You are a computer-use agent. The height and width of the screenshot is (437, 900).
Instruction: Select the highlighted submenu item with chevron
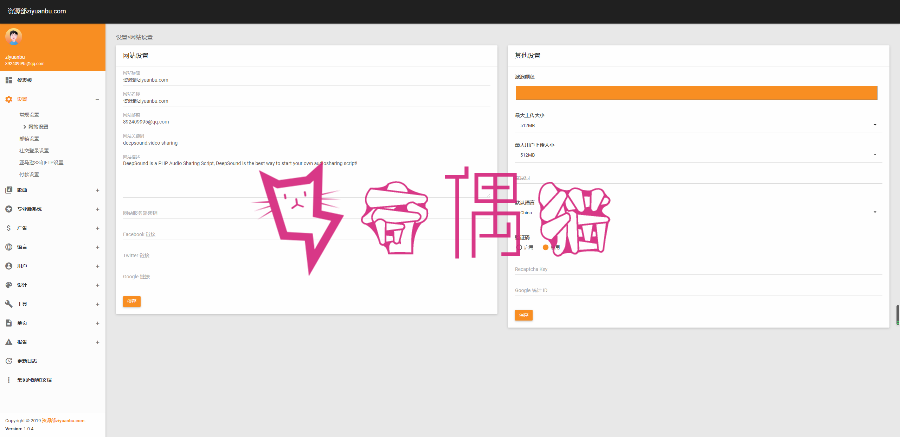pos(36,126)
